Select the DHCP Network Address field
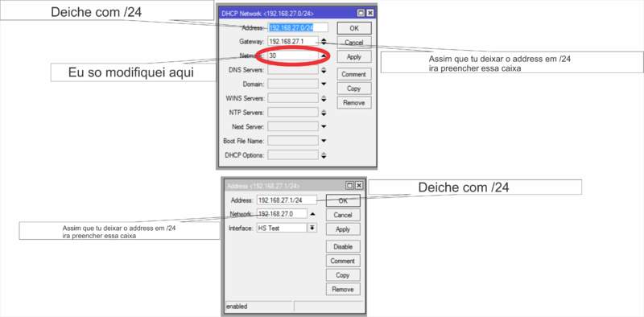Screen dimensions: 644x317 point(298,27)
